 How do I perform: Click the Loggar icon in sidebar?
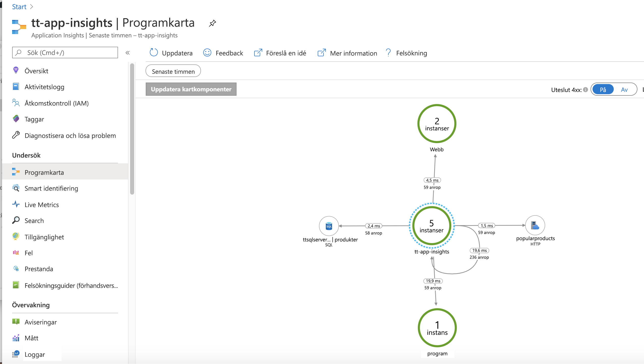[16, 354]
